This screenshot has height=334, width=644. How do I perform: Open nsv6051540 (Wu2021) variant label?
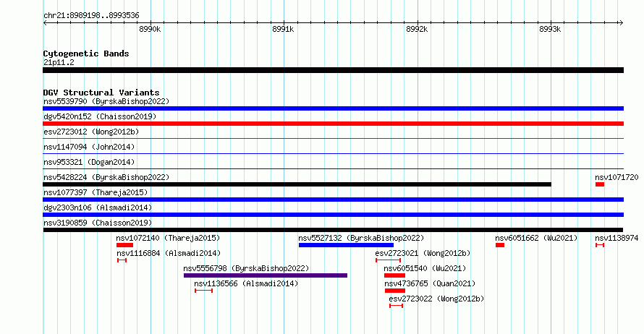[425, 268]
